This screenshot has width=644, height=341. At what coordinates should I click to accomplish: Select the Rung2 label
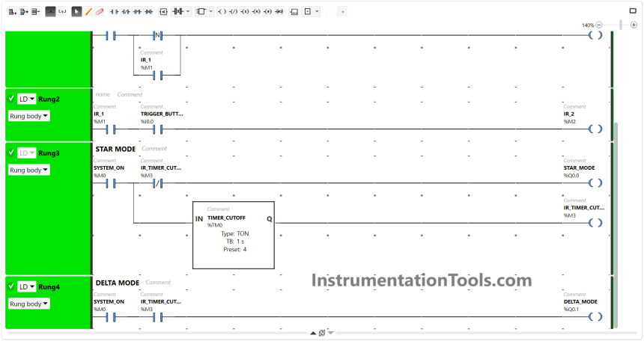[x=49, y=99]
